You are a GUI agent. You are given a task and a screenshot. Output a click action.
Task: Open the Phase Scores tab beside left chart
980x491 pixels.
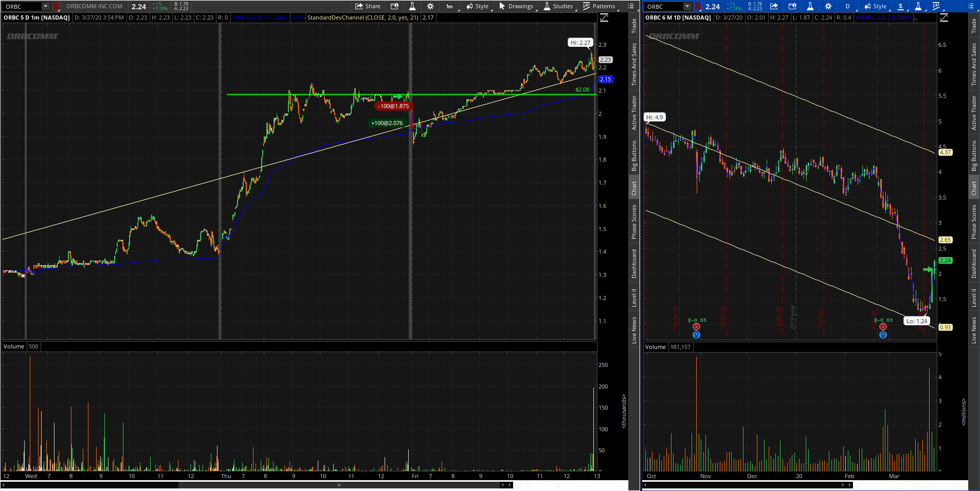[634, 222]
